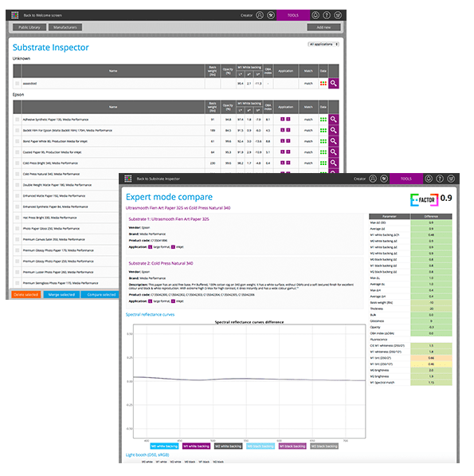Viewport: 474px width, 476px height.
Task: Tick checkbox for Coated Paper 95
Action: (x=18, y=152)
